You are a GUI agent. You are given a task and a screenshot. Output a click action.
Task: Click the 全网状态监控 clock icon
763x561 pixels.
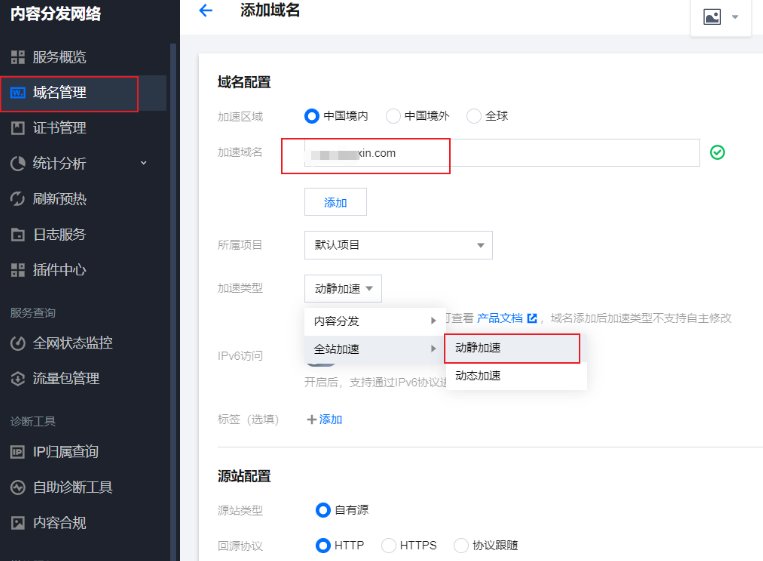(18, 344)
